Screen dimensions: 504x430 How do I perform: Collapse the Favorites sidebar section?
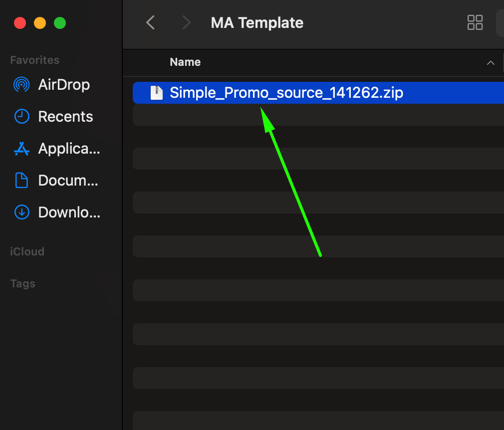pos(35,60)
